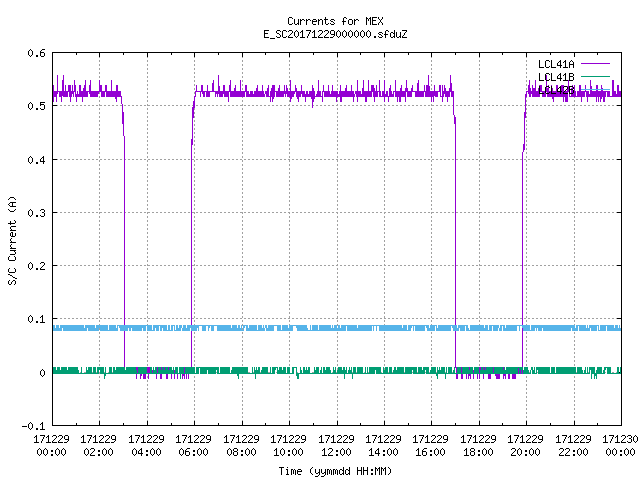The image size is (640, 480).
Task: Select the 0.2 y-axis tick value
Action: [36, 266]
